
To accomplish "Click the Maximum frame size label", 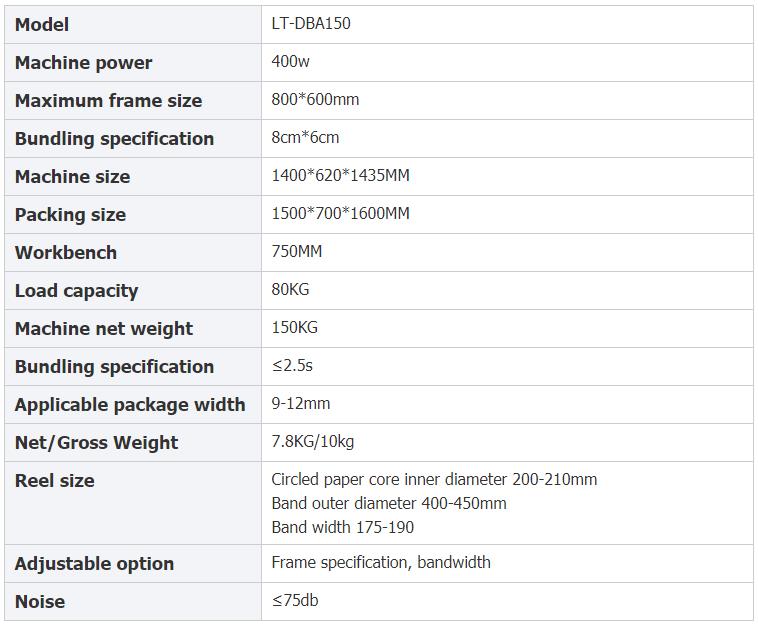I will click(x=108, y=101).
